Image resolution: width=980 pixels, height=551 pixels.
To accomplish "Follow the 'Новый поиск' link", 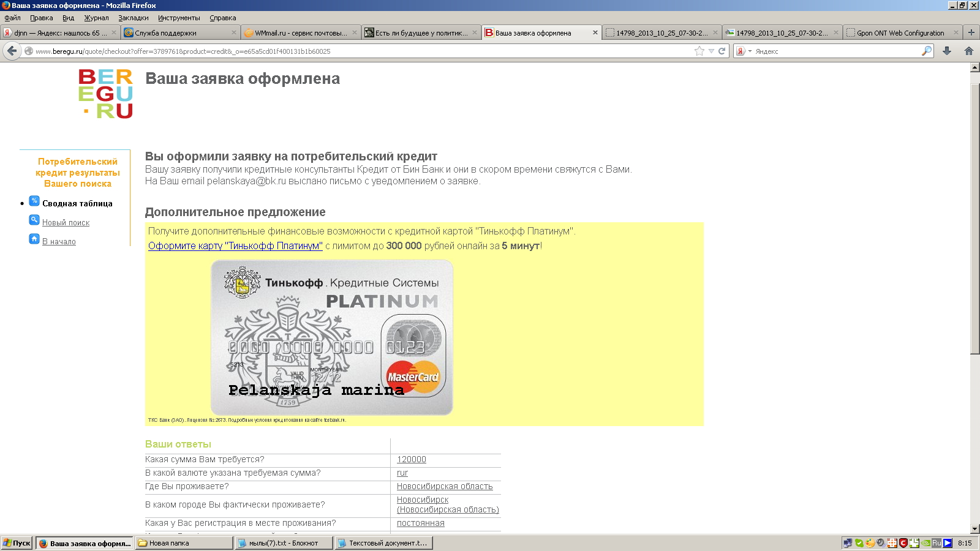I will [x=66, y=222].
